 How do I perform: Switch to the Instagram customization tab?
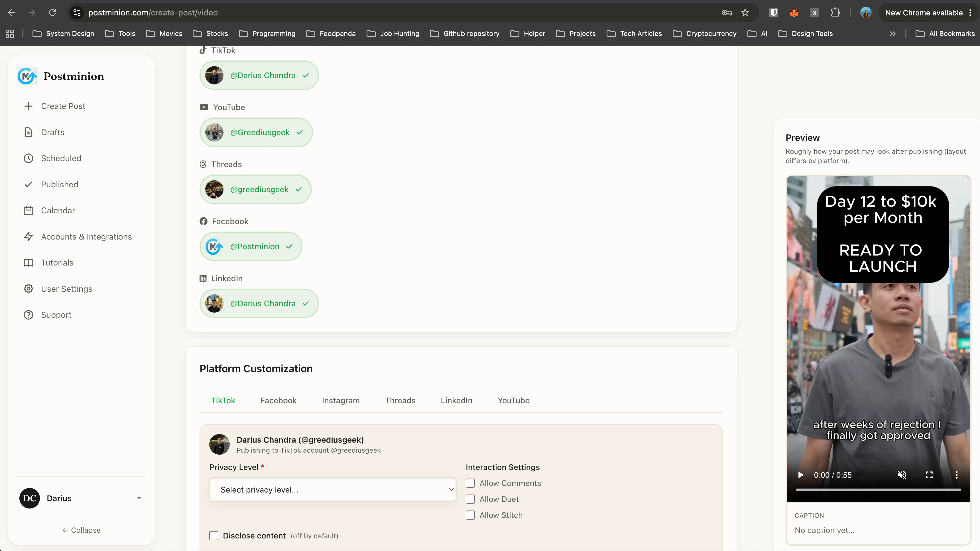click(340, 401)
